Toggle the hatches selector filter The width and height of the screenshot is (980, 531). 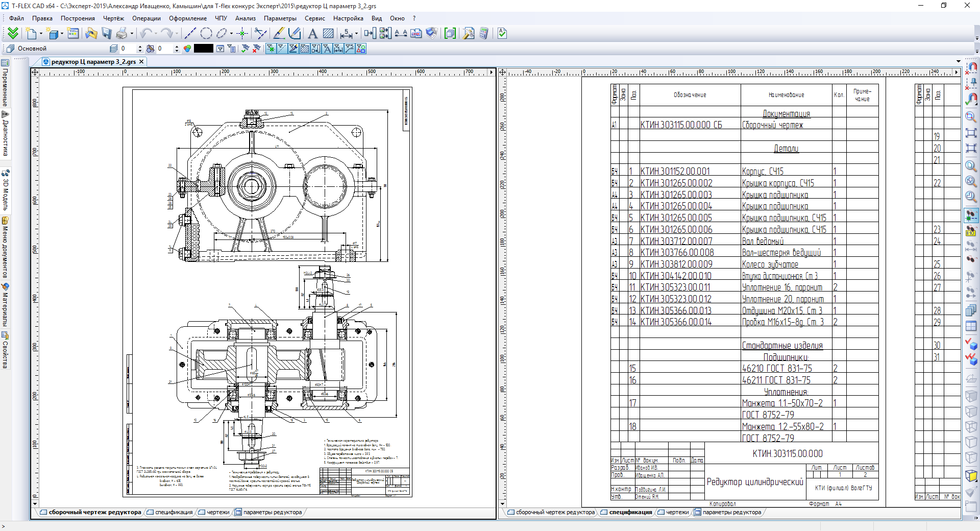(304, 49)
